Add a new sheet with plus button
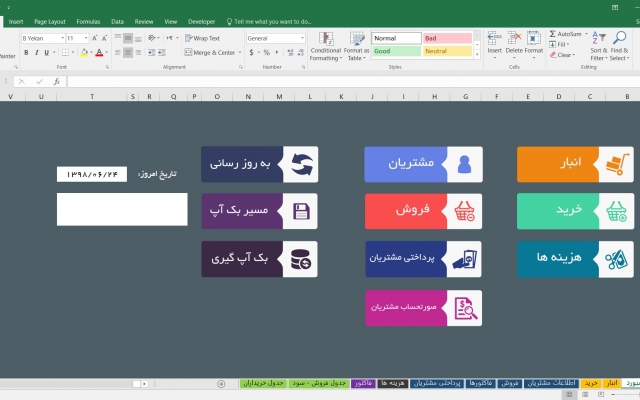The width and height of the screenshot is (640, 400). click(221, 384)
